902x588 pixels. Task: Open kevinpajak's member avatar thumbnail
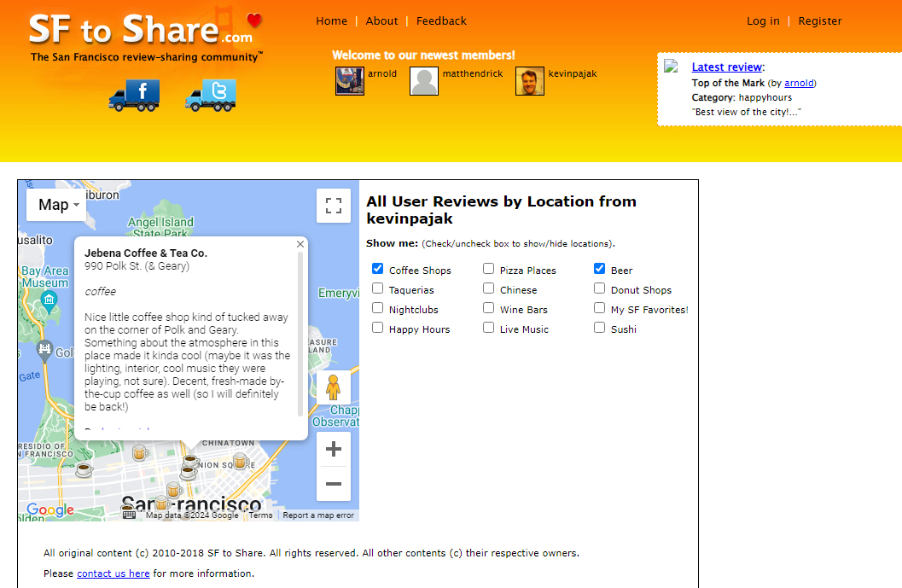pyautogui.click(x=530, y=81)
